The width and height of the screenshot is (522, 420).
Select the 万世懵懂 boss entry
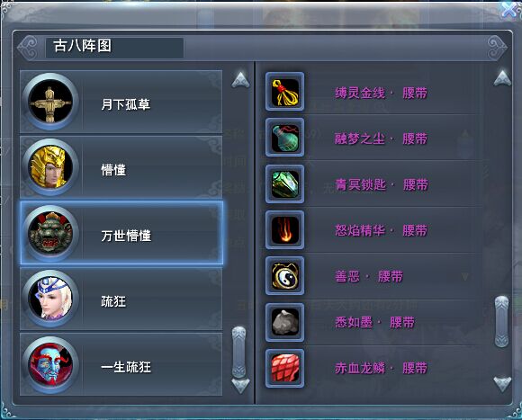point(121,233)
